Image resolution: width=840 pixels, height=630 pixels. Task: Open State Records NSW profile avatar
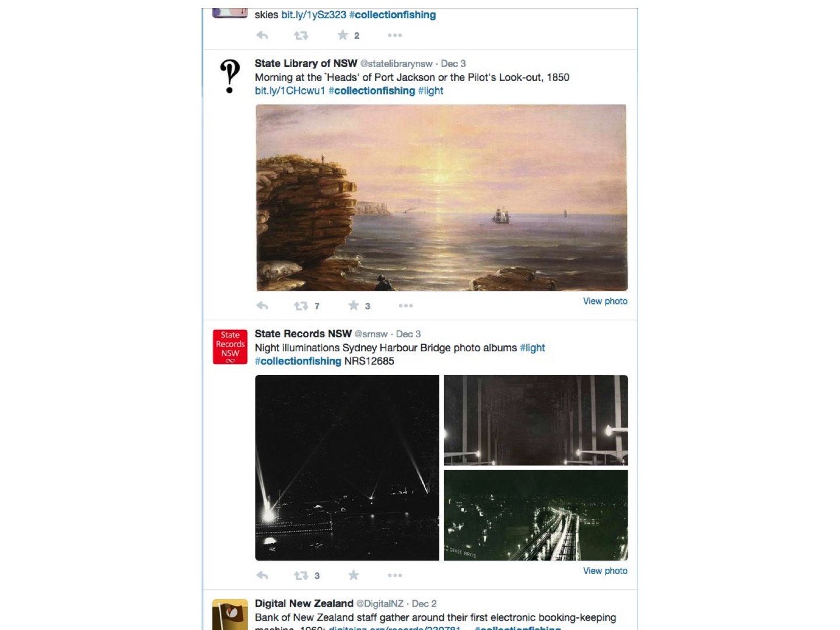coord(230,347)
